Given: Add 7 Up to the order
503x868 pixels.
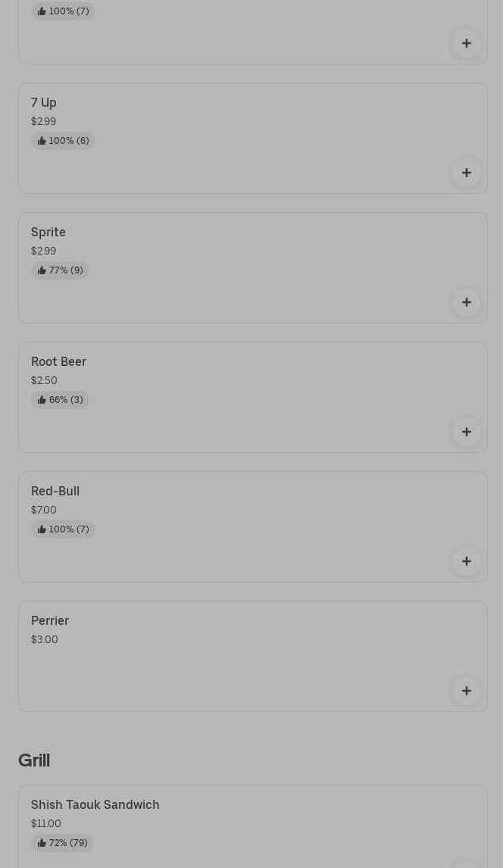Looking at the screenshot, I should [x=467, y=173].
